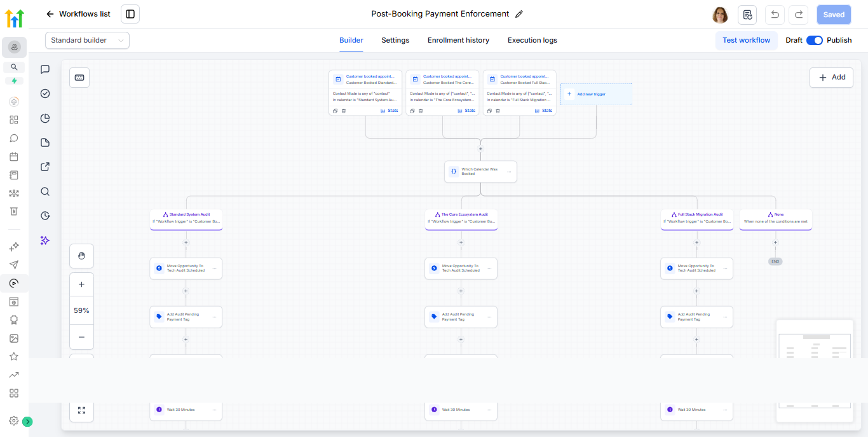This screenshot has width=868, height=437.
Task: Delete the Customer Booked Standard trigger
Action: 344,111
